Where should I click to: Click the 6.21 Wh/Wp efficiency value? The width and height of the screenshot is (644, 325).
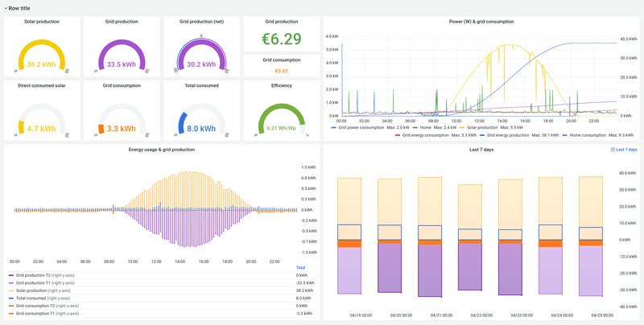click(x=281, y=128)
